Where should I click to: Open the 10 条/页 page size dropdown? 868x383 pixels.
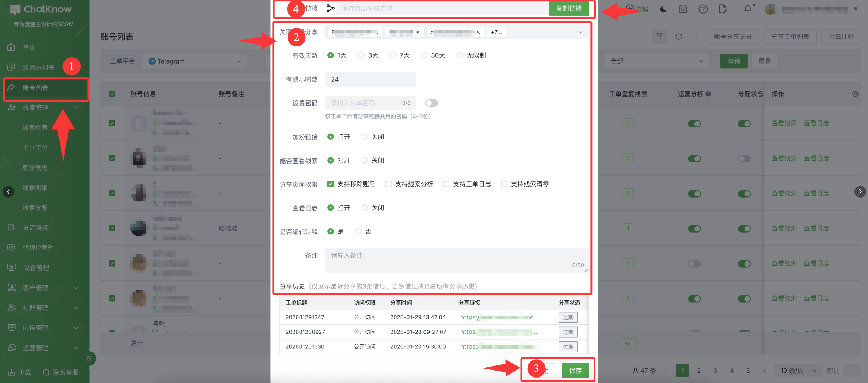[x=798, y=371]
